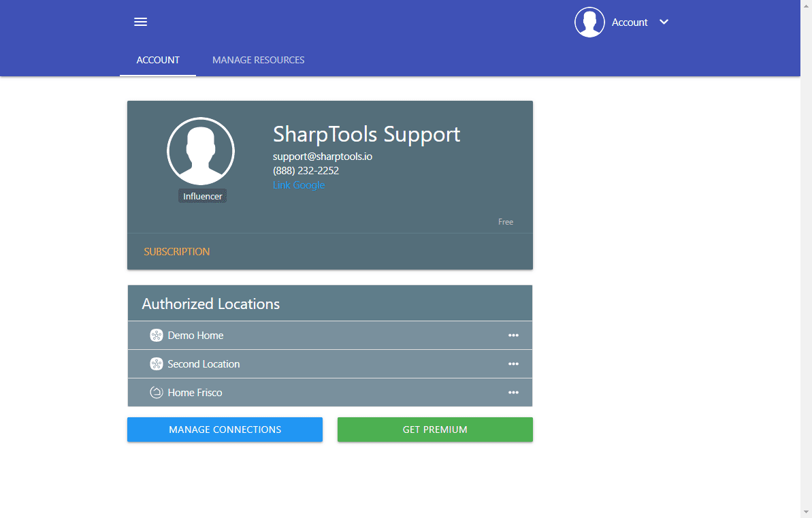Click the Influencer badge
The width and height of the screenshot is (812, 518).
(x=202, y=196)
